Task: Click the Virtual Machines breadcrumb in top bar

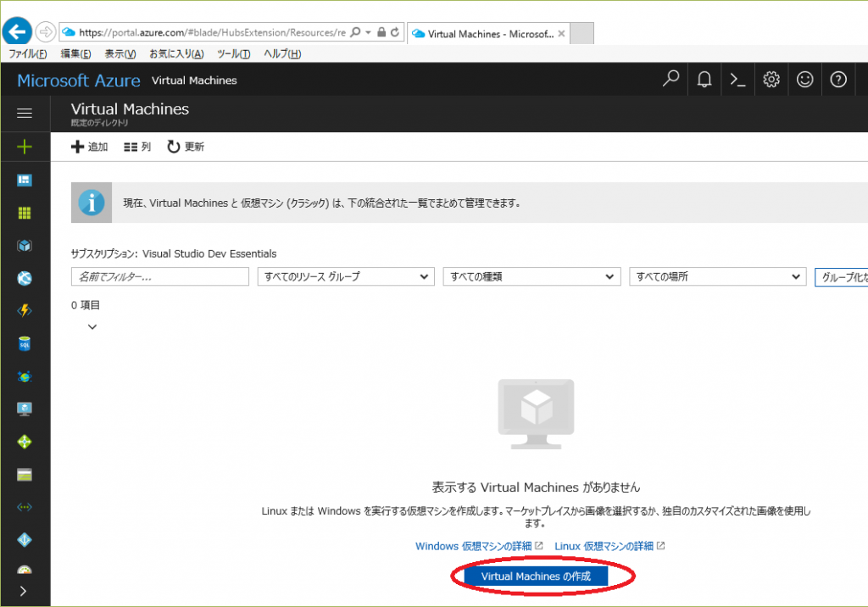Action: point(194,81)
